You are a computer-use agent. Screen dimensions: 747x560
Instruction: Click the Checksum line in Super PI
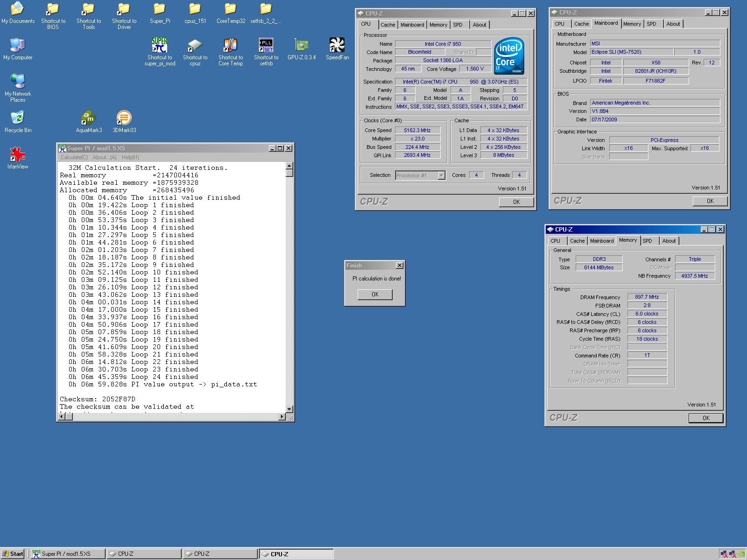tap(98, 399)
